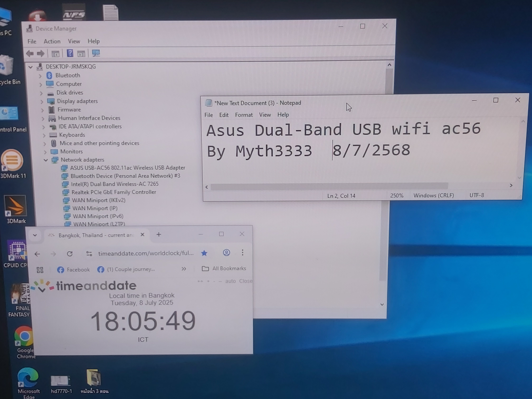Screen dimensions: 532x399
Task: Click the bookmark star in Chrome address bar
Action: coord(204,253)
